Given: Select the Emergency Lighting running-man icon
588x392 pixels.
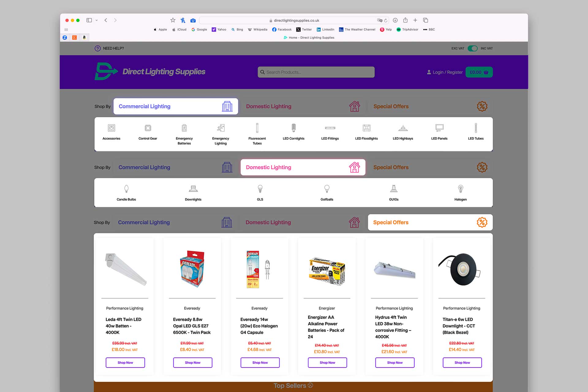Looking at the screenshot, I should tap(221, 128).
